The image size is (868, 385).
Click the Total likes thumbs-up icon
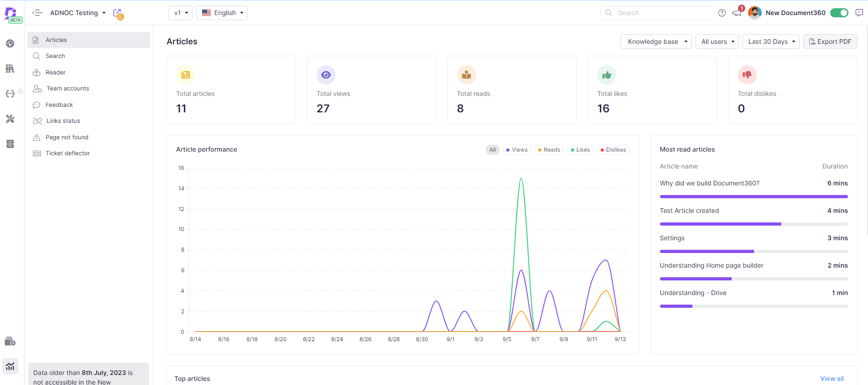tap(607, 75)
